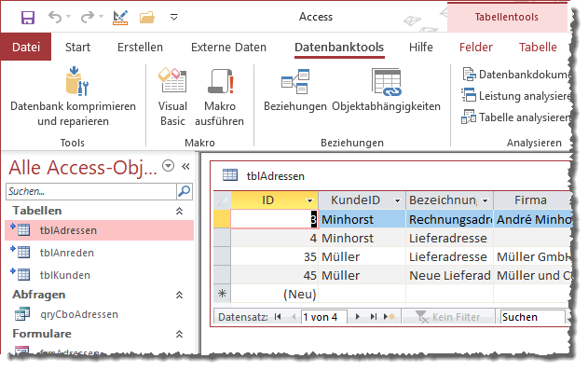Click the open folder icon in quick access toolbar
Image resolution: width=588 pixels, height=372 pixels.
(x=147, y=18)
